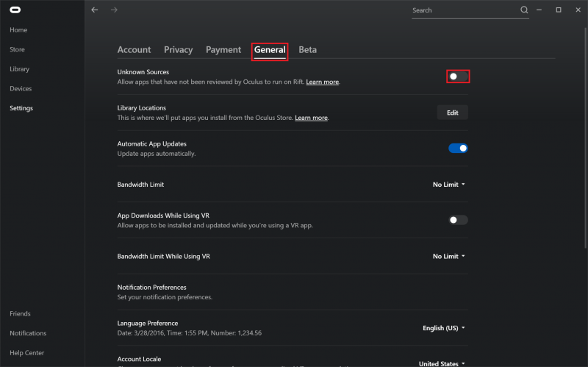
Task: Open Store in the sidebar
Action: pyautogui.click(x=17, y=49)
